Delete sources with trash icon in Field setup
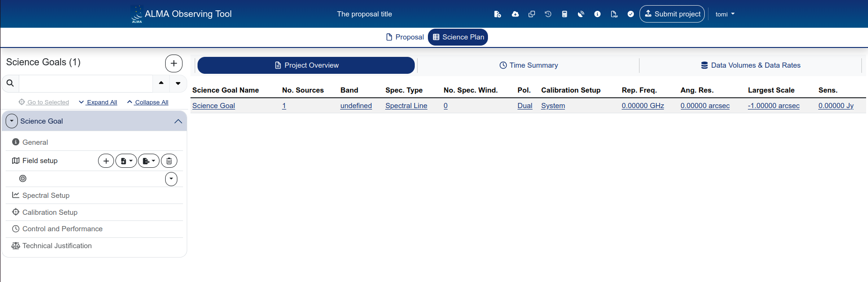868x282 pixels. pyautogui.click(x=169, y=161)
